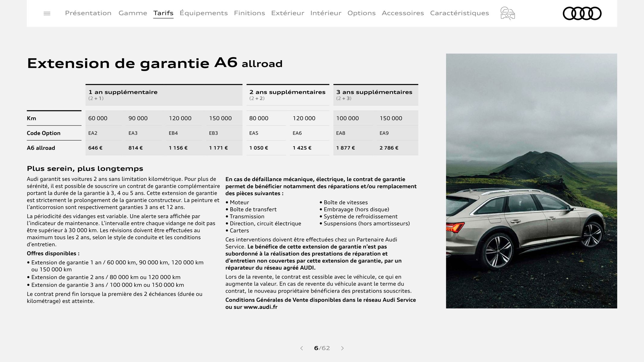Click the 'Boîte de vitesses' bullet item
Image resolution: width=644 pixels, height=362 pixels.
(344, 202)
